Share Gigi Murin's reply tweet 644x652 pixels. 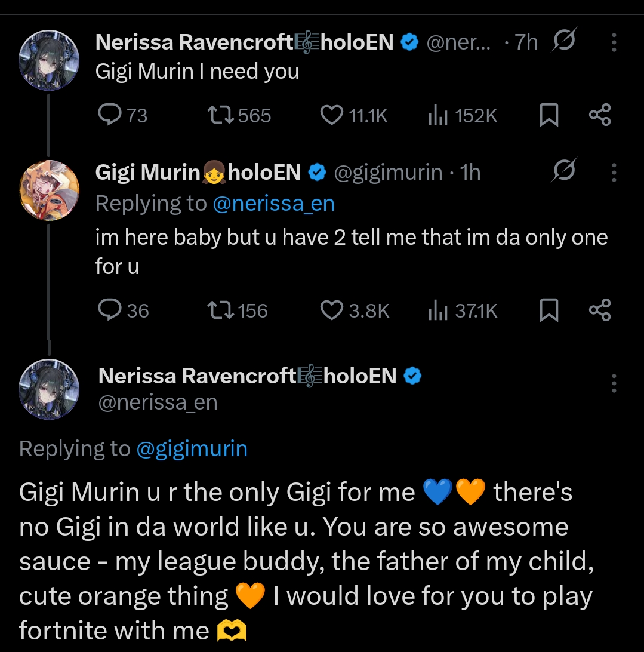(600, 310)
